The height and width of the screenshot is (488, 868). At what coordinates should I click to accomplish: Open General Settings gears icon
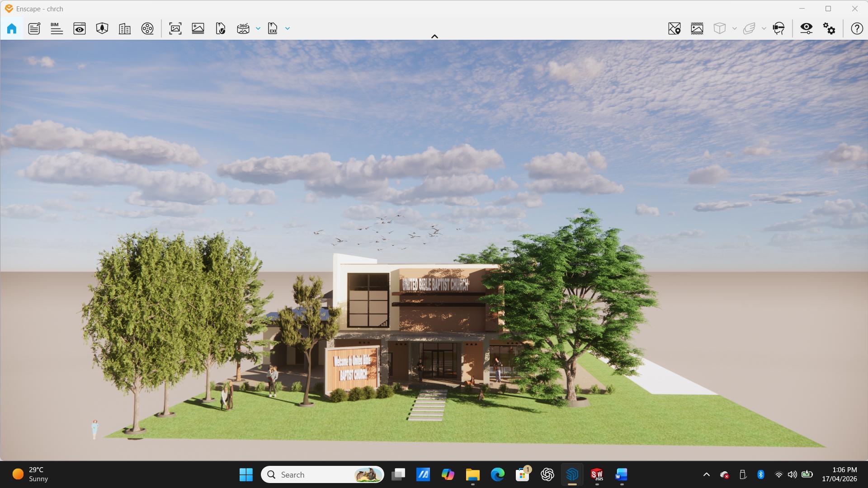(x=829, y=28)
